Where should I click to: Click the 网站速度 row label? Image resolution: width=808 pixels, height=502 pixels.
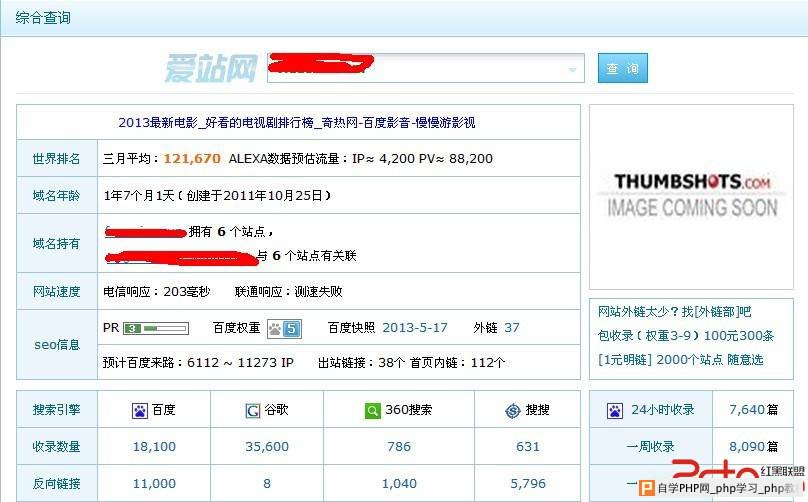57,292
